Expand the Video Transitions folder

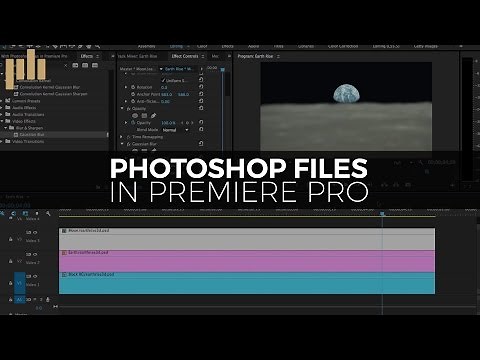(2, 141)
